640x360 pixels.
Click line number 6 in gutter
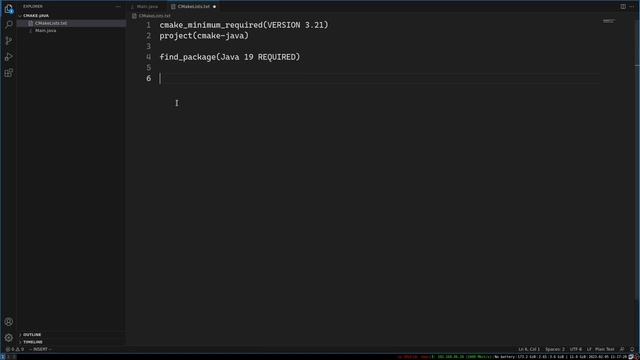(149, 78)
